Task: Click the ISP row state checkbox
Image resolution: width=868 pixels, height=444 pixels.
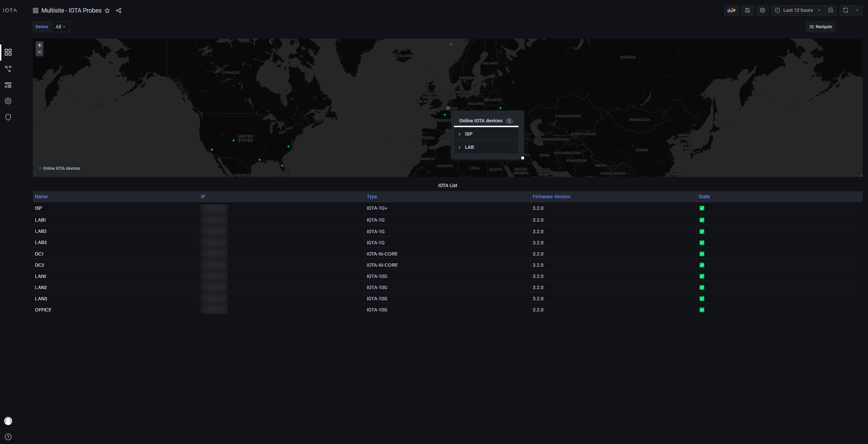Action: point(702,208)
